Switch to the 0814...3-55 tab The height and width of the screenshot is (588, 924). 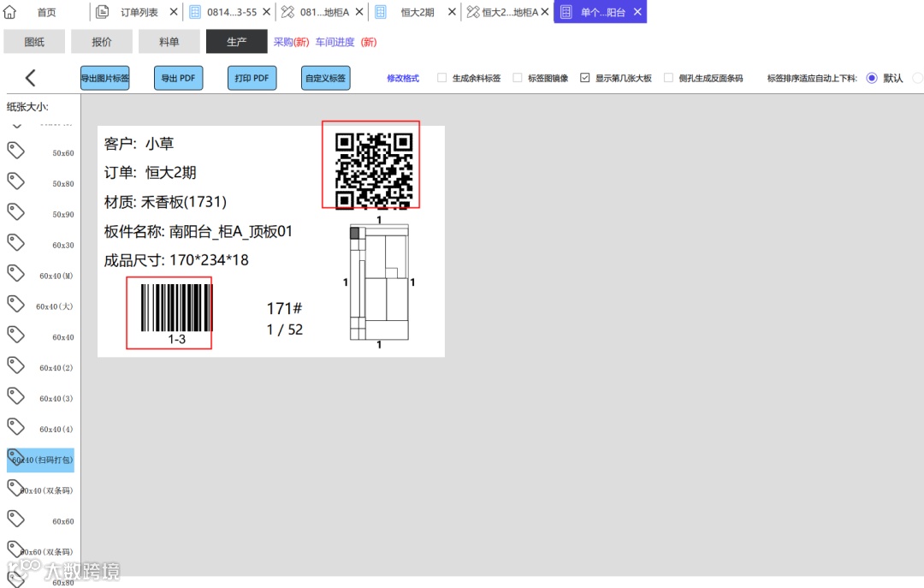[x=232, y=12]
